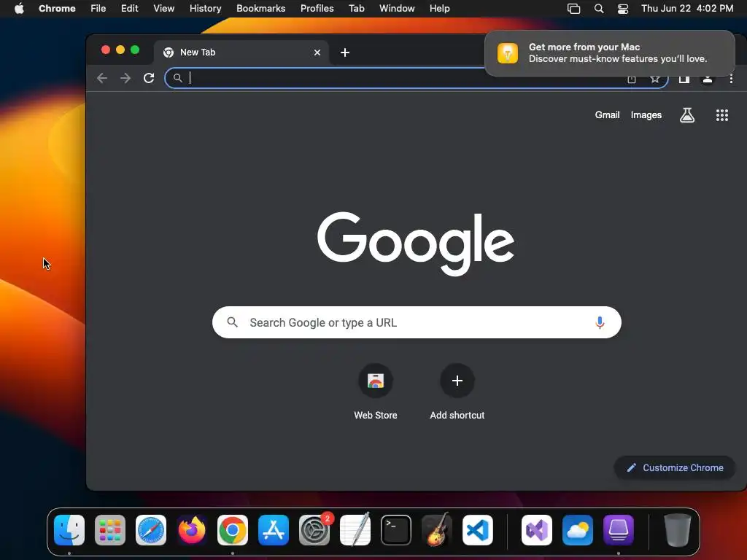This screenshot has height=560, width=747.
Task: Bookmark this tab with star icon
Action: coord(655,79)
